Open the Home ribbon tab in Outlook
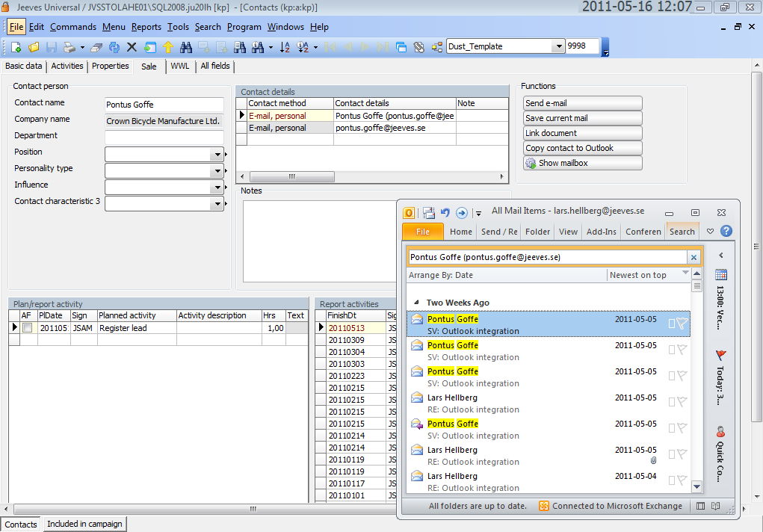This screenshot has height=532, width=763. tap(461, 232)
